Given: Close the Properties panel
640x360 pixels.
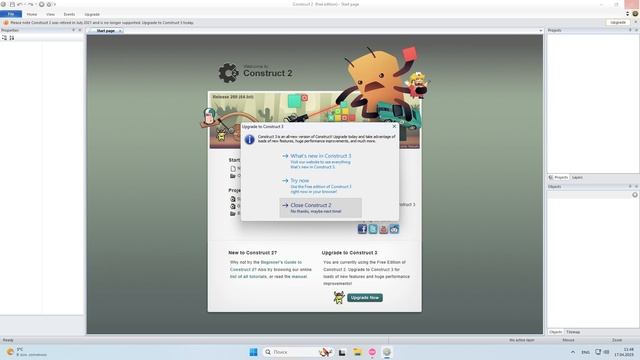Looking at the screenshot, I should [80, 30].
